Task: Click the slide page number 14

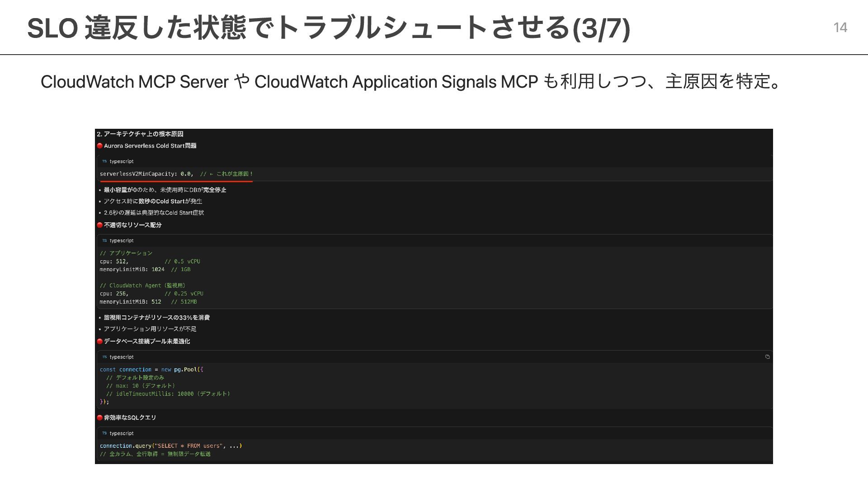Action: [x=840, y=28]
